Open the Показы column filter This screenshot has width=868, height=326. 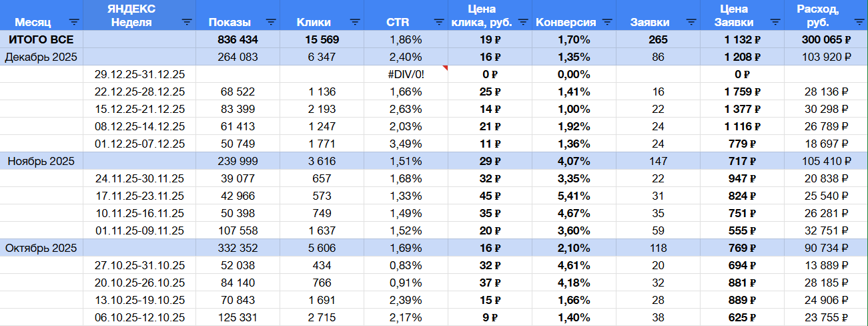[x=270, y=22]
